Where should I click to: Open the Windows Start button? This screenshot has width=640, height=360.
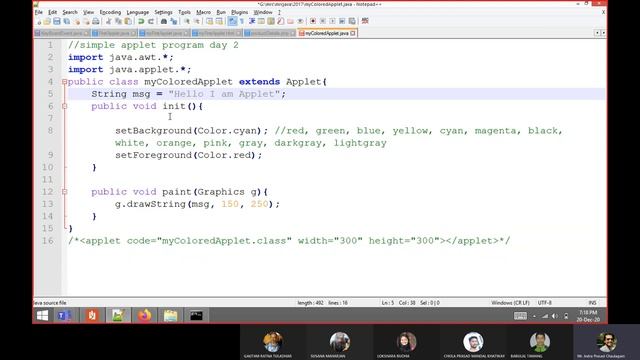42,316
